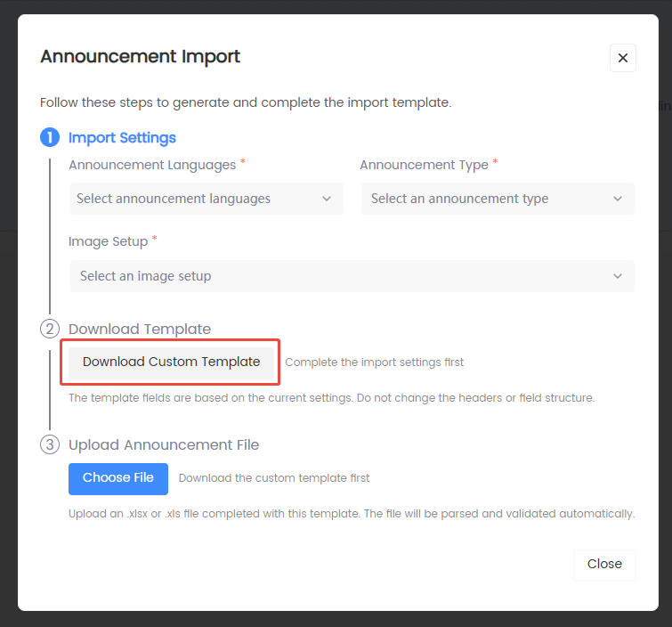Image resolution: width=672 pixels, height=627 pixels.
Task: Click the 'Follow these steps' instruction text
Action: coord(246,103)
